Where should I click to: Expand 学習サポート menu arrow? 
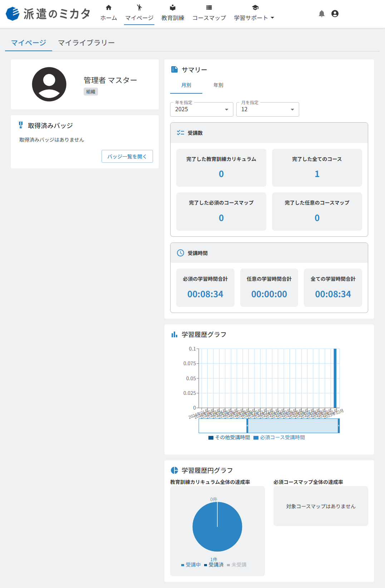click(x=272, y=18)
